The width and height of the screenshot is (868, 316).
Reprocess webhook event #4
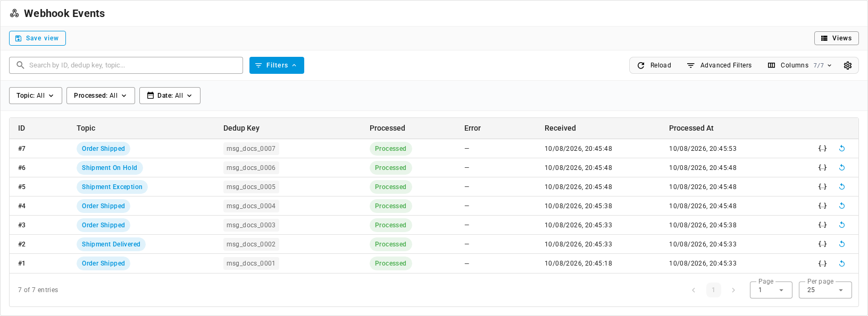tap(842, 206)
